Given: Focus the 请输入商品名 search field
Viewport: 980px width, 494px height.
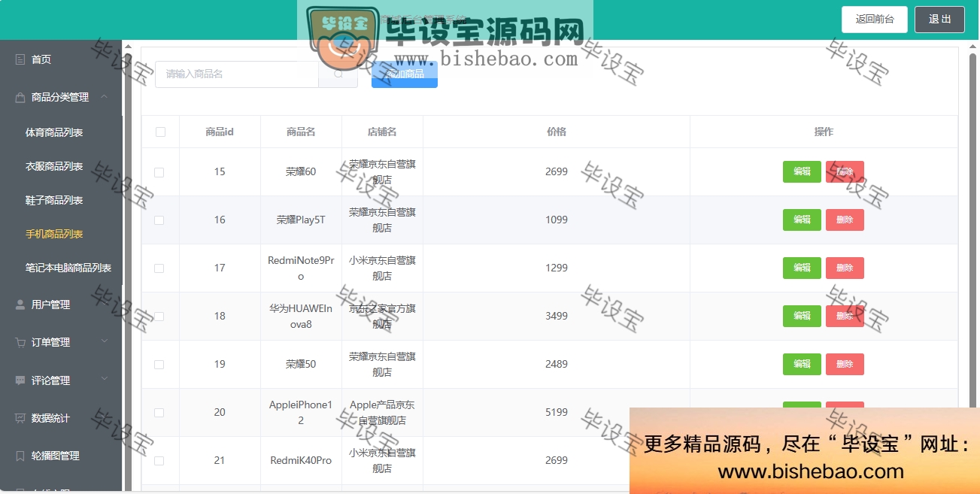Looking at the screenshot, I should 237,74.
